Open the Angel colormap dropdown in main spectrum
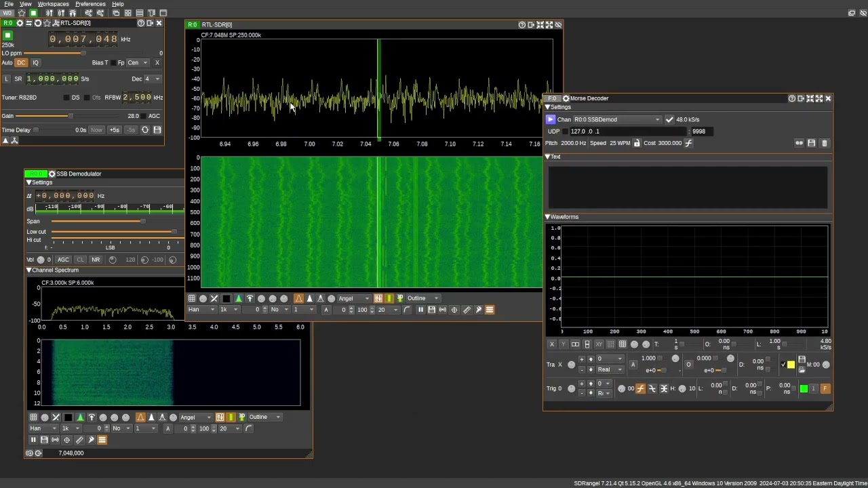868x488 pixels. tap(355, 299)
